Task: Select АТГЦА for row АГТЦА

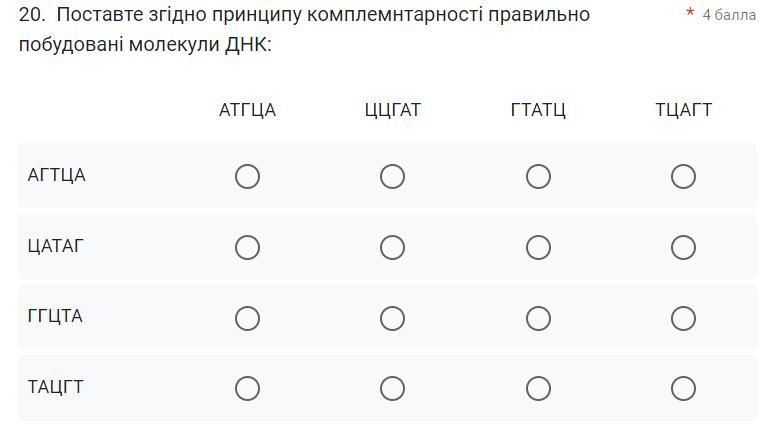Action: (x=247, y=177)
